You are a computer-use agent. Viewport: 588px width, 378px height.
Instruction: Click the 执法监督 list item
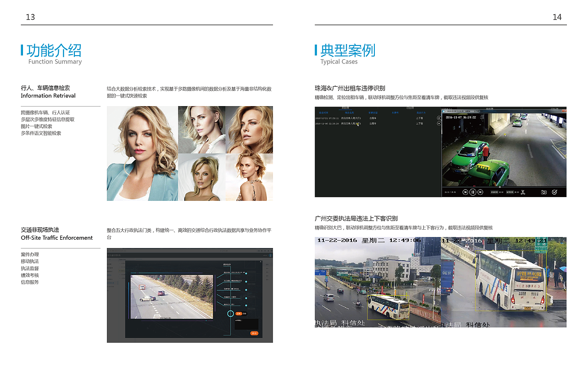[x=30, y=268]
